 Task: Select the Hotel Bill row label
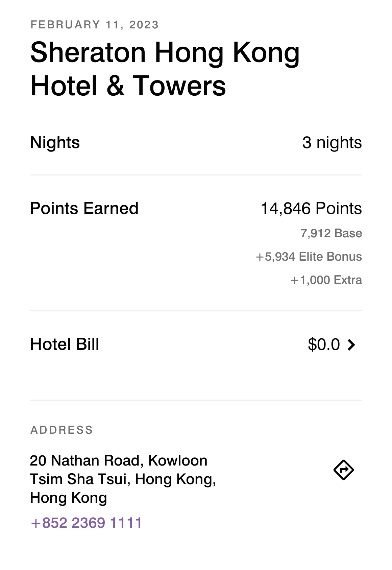tap(65, 344)
